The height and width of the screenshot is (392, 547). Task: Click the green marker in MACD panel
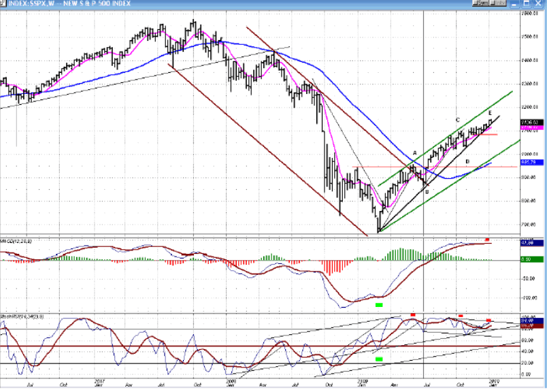[x=379, y=304]
